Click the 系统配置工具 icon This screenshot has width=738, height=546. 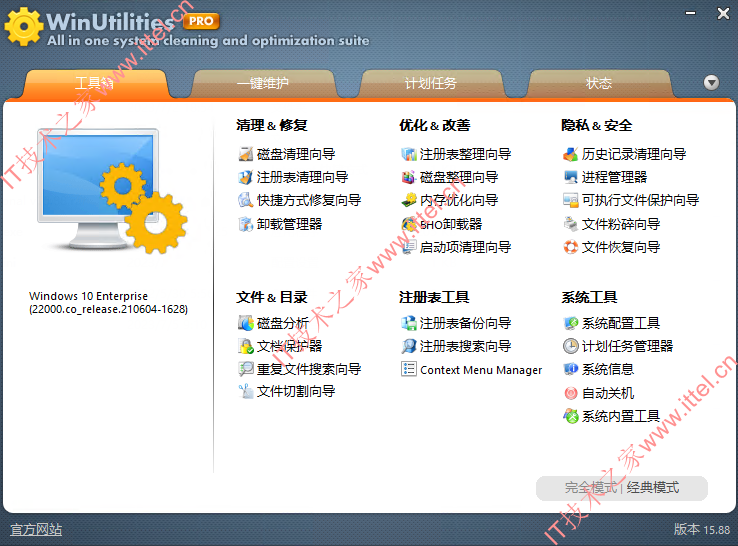click(x=570, y=323)
